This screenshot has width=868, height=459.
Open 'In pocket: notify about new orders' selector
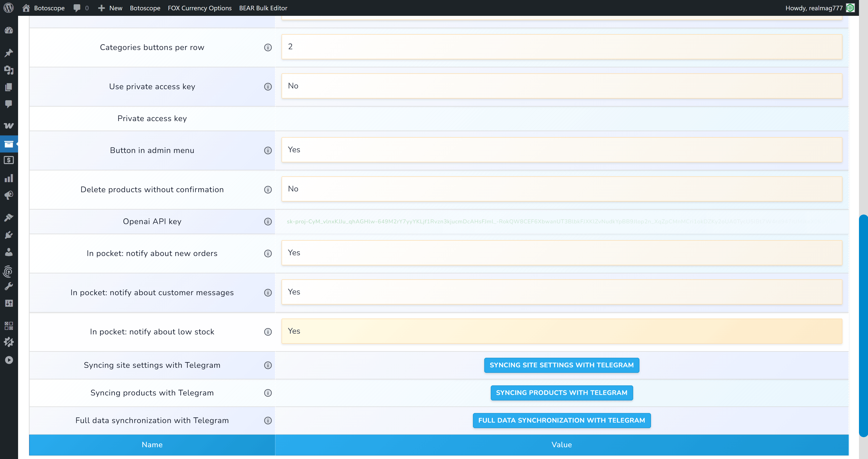pos(561,253)
